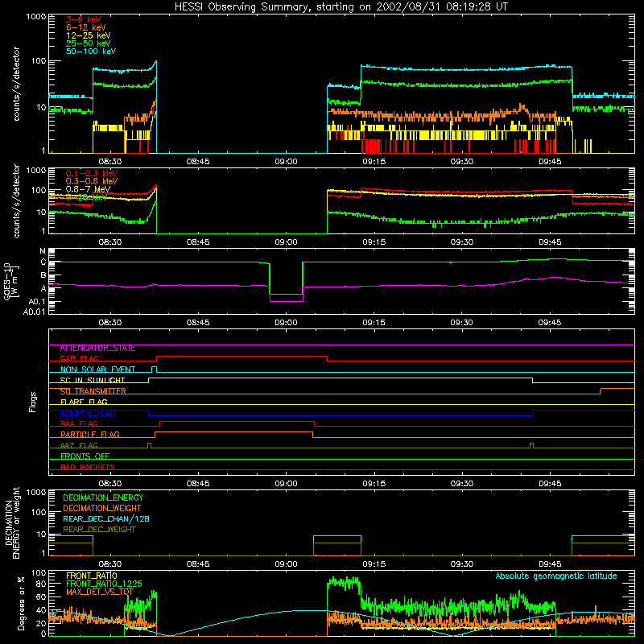644x644 pixels.
Task: Click the vertical Flags axis title
Action: pyautogui.click(x=33, y=402)
